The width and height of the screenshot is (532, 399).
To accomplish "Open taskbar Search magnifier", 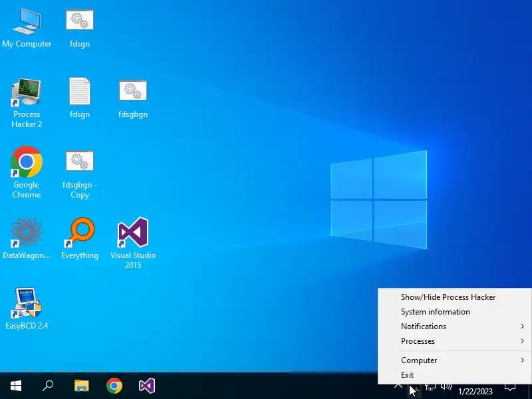I will (48, 386).
